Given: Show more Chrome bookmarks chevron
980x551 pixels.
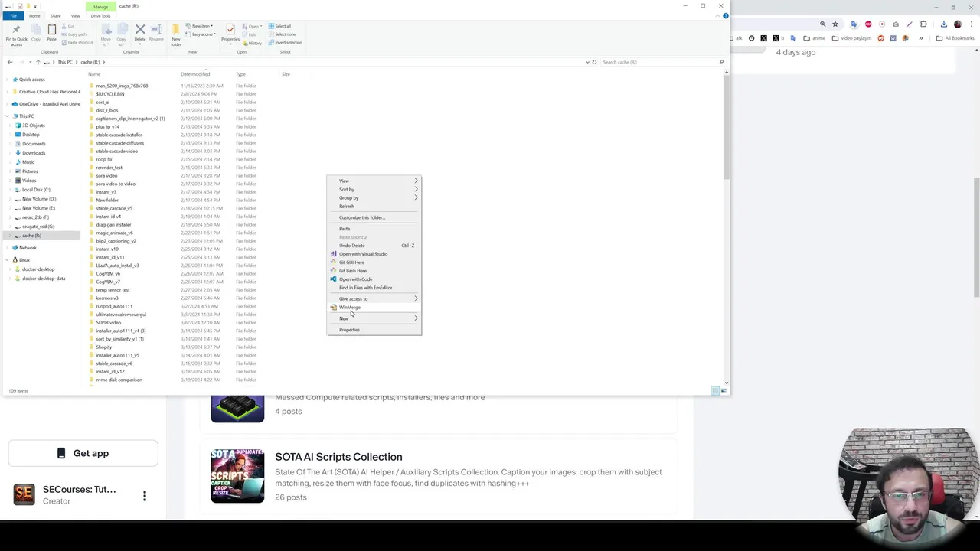Looking at the screenshot, I should pyautogui.click(x=921, y=38).
